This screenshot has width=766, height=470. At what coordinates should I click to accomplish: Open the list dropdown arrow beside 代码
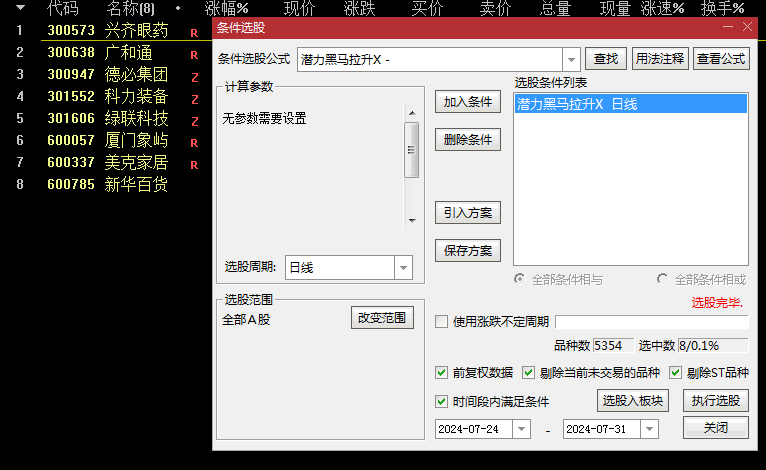pyautogui.click(x=20, y=8)
